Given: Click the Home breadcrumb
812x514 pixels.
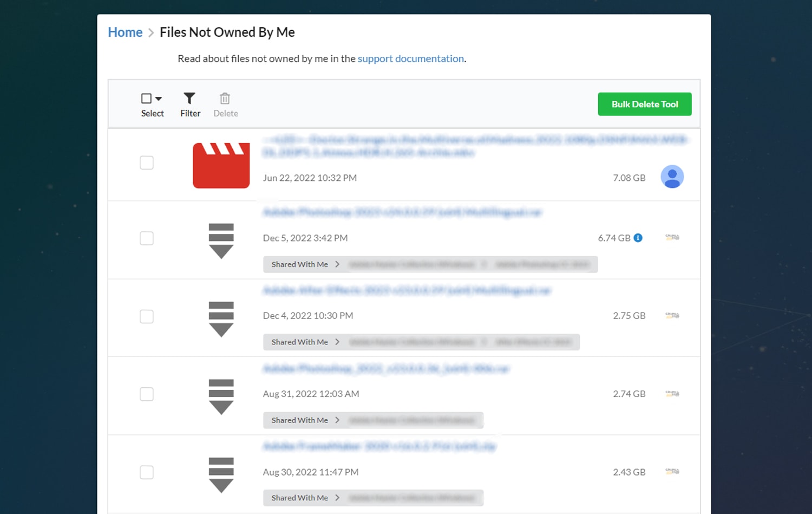Looking at the screenshot, I should 125,32.
